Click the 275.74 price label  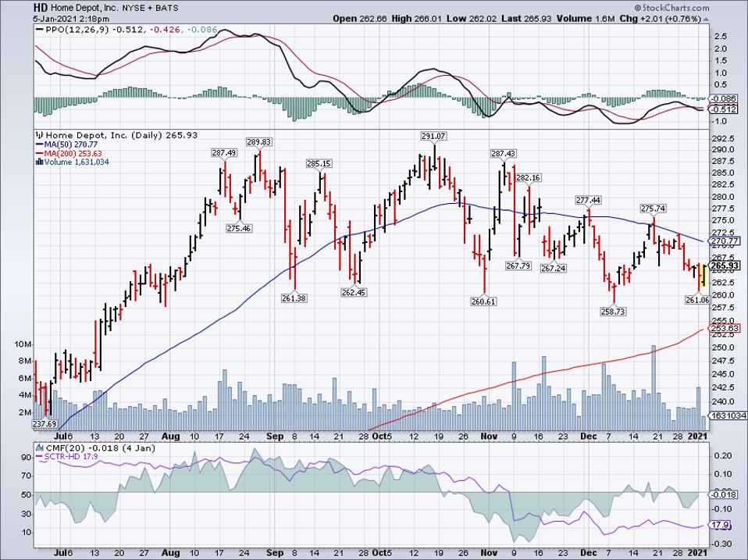tap(653, 209)
